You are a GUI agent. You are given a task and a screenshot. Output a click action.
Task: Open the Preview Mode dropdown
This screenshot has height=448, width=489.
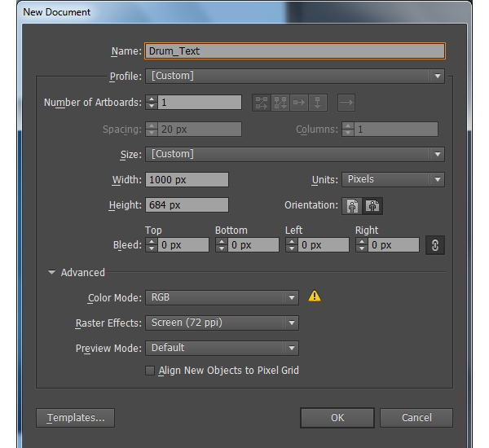click(222, 348)
